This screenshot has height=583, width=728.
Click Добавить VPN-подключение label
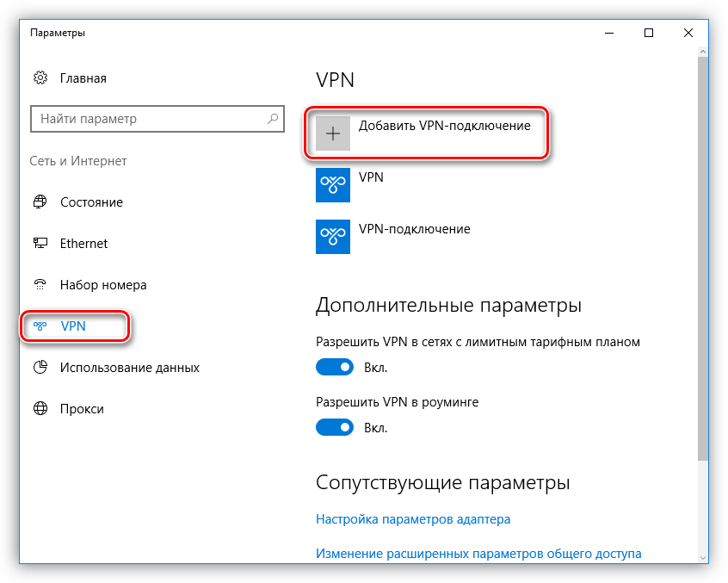point(444,126)
